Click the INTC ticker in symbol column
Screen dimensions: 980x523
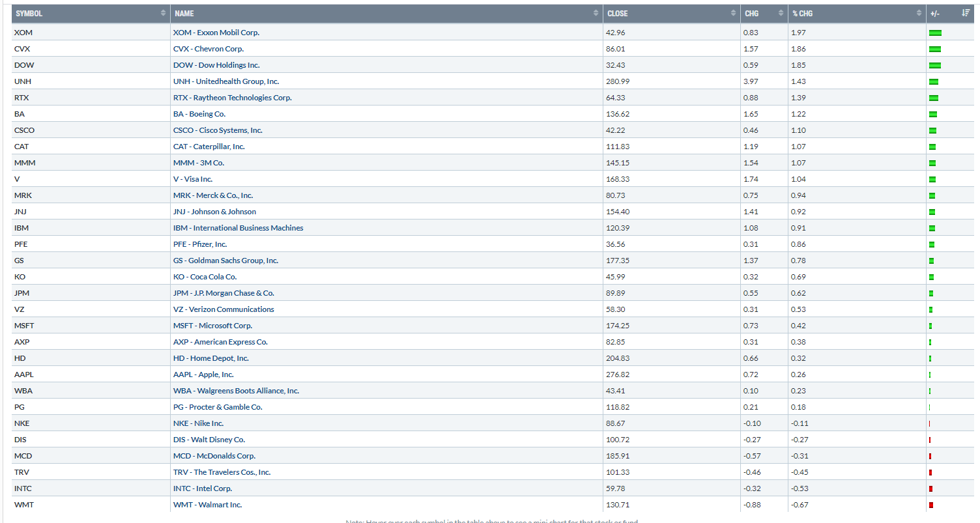click(23, 488)
